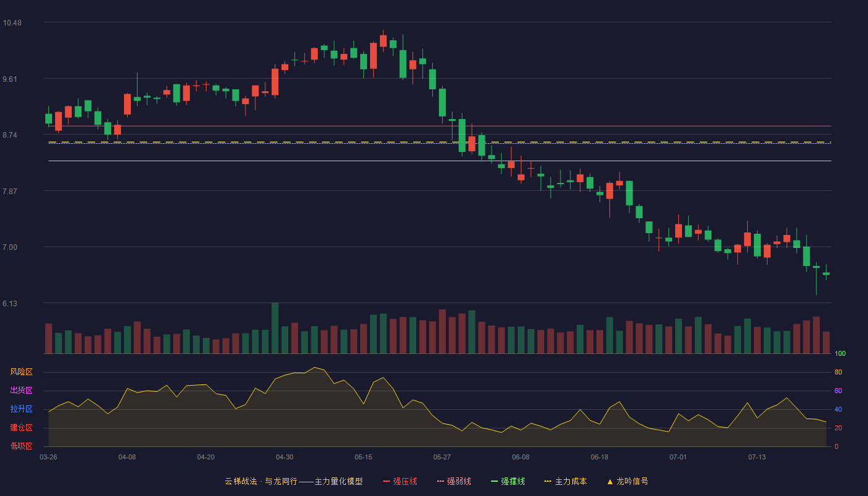Click the 风险区 zone label

[x=21, y=372]
